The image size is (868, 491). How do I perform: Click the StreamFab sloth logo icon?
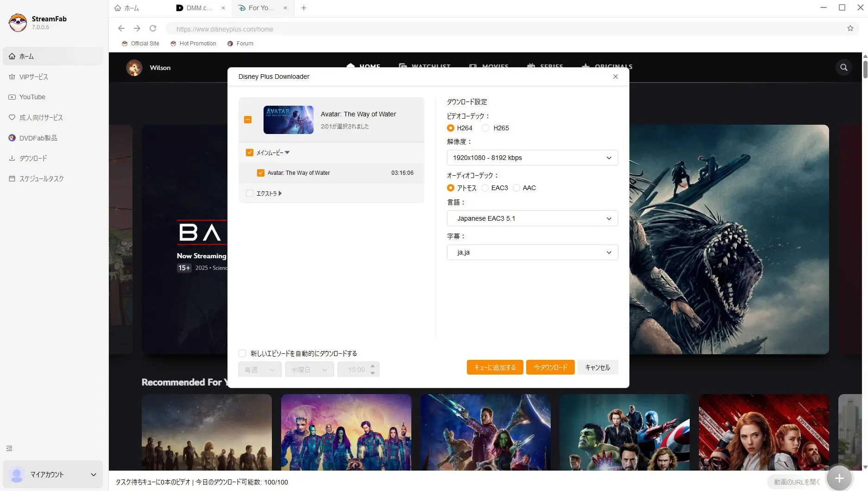pos(18,23)
